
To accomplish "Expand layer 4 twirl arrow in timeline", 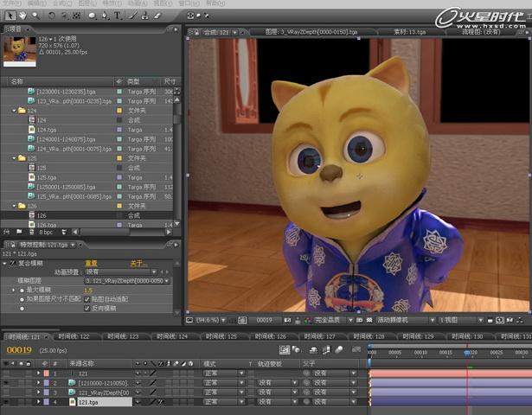I will point(38,401).
